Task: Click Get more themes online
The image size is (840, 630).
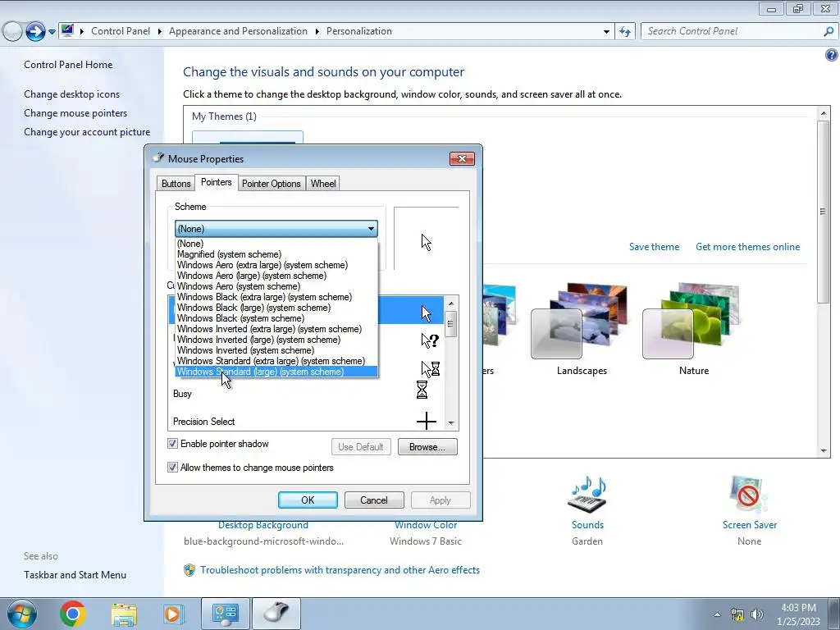Action: 747,246
